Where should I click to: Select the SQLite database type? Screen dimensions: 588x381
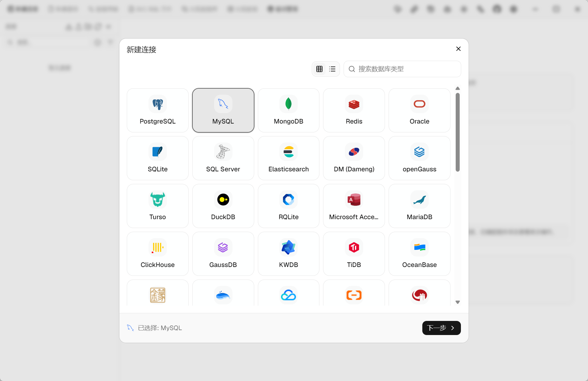tap(158, 158)
